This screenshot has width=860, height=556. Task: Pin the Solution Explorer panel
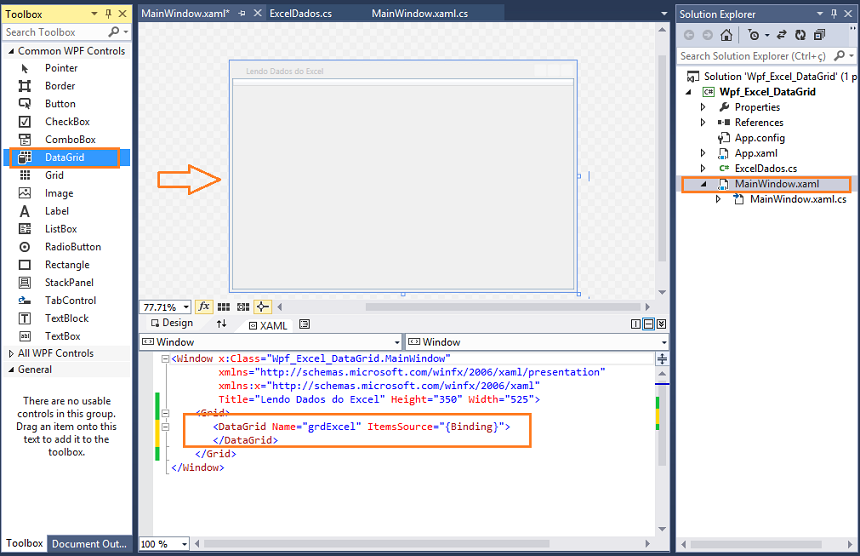(x=834, y=14)
